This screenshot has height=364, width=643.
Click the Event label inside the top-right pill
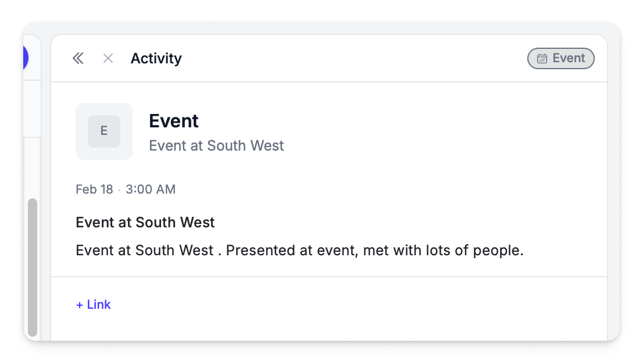pos(569,58)
